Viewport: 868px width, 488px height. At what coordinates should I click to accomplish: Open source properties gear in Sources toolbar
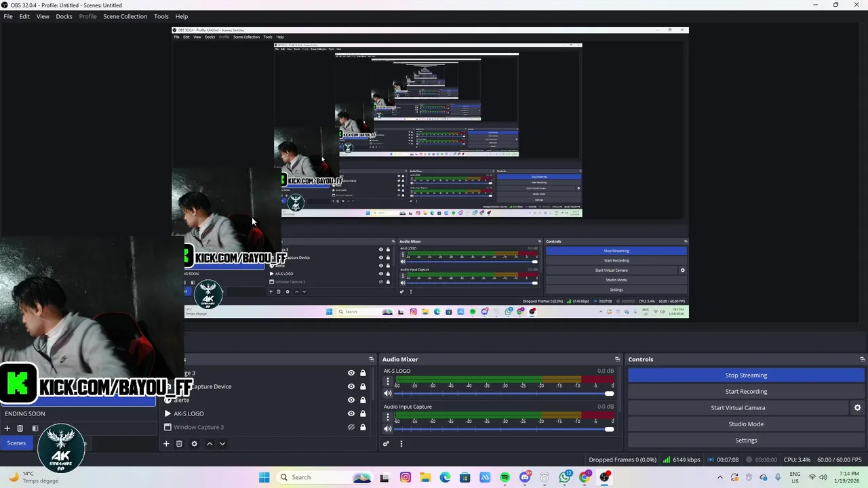click(x=194, y=444)
